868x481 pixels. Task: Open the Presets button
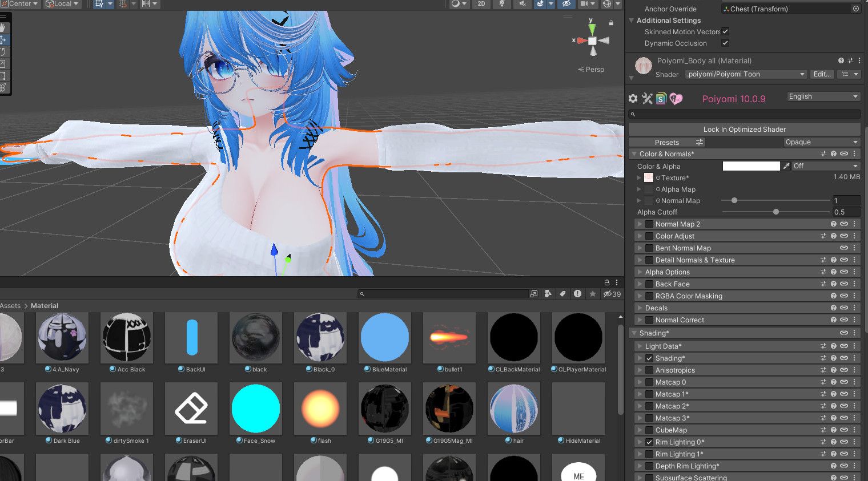coord(667,142)
